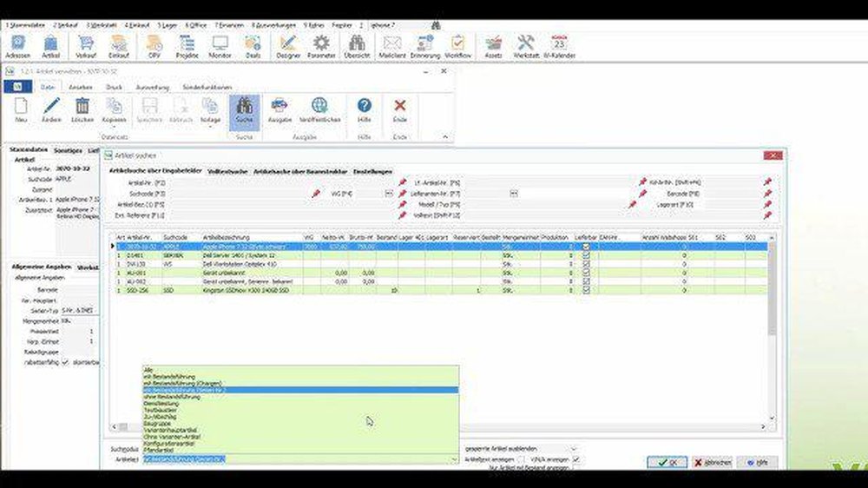Open the gesperrte Artikel ausblenden dropdown
The width and height of the screenshot is (868, 488).
click(x=574, y=449)
